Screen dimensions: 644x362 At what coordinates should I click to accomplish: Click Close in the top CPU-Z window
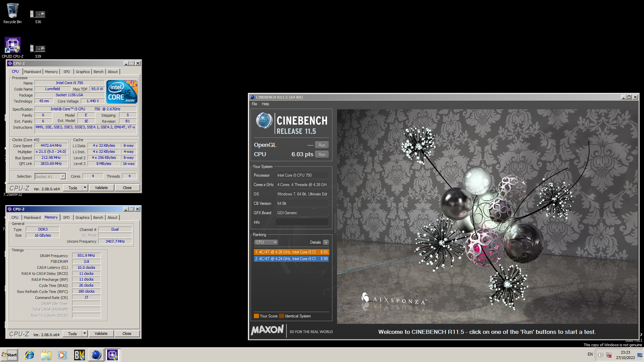click(127, 188)
